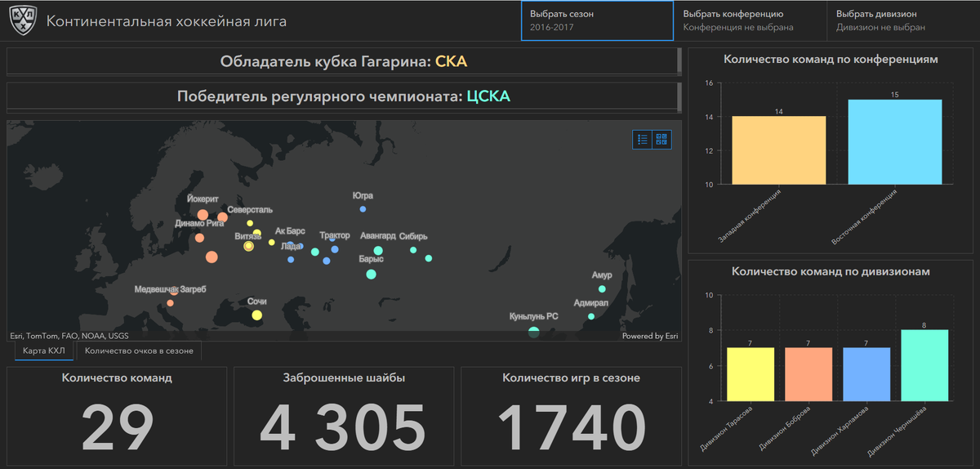This screenshot has width=980, height=469.
Task: Click the Авангард team marker on map
Action: tap(378, 251)
